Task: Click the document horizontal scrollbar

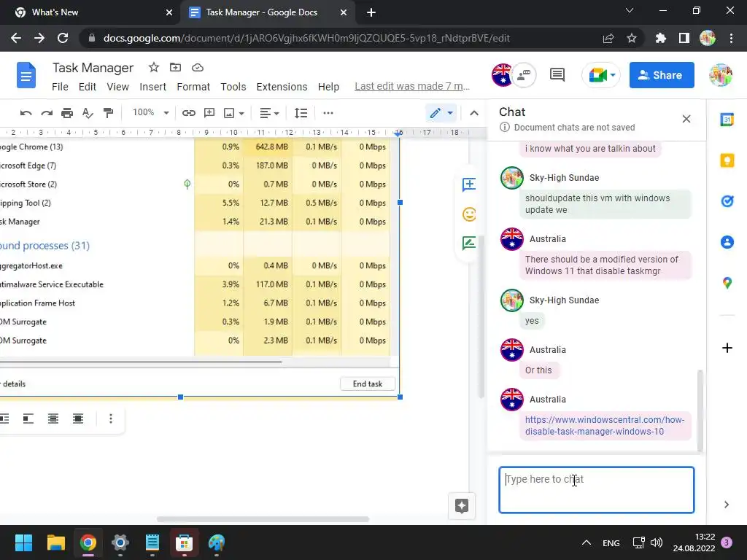Action: (263, 519)
